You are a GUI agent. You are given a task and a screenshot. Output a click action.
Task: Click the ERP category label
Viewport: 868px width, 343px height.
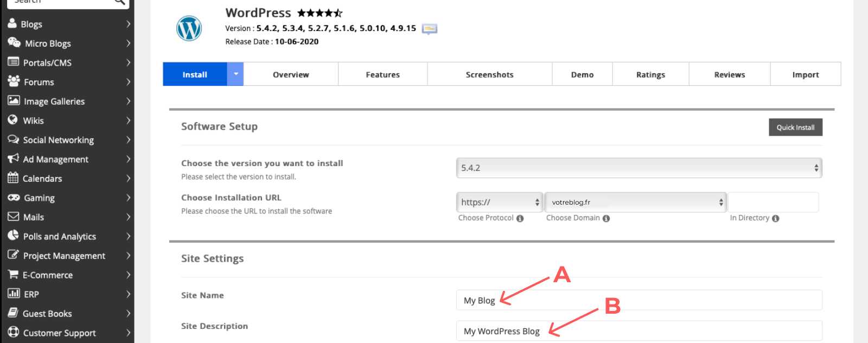pos(31,294)
